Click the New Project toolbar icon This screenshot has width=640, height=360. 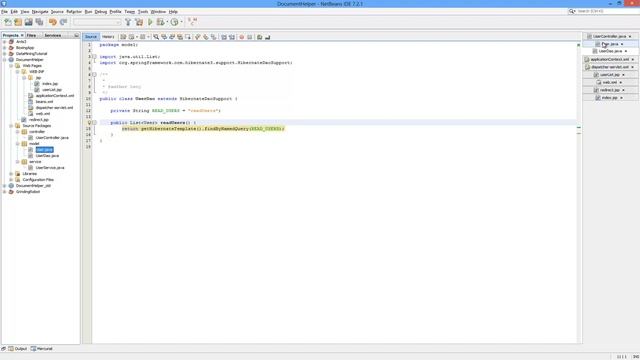[x=18, y=22]
